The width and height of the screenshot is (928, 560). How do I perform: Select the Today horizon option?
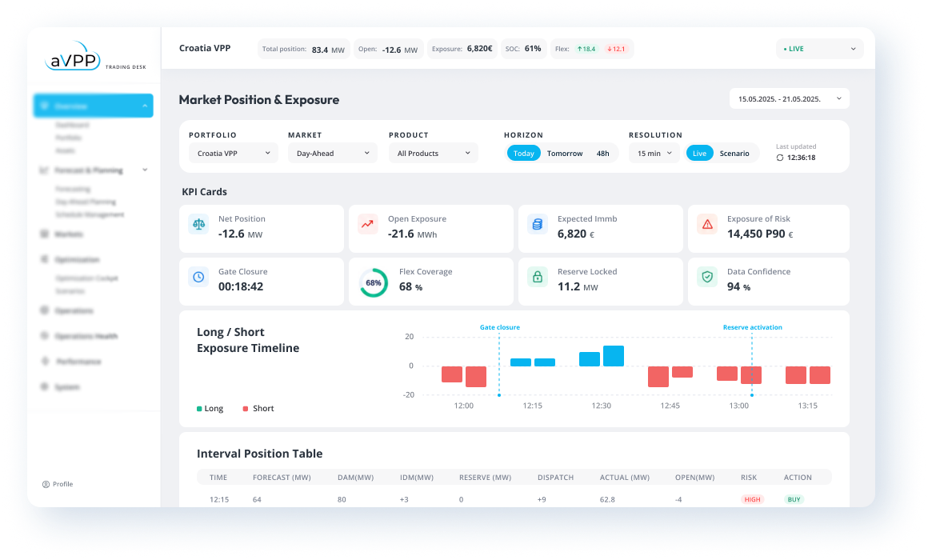524,154
